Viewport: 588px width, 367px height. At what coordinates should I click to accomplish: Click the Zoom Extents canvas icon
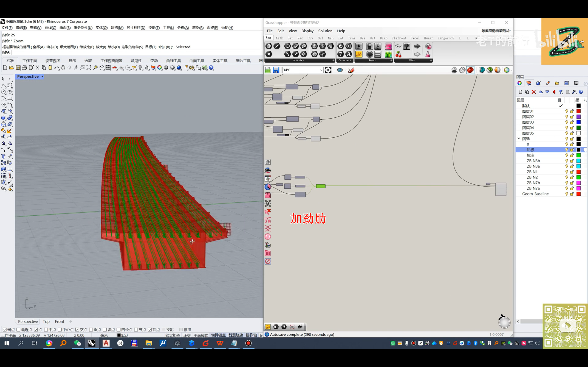point(328,70)
